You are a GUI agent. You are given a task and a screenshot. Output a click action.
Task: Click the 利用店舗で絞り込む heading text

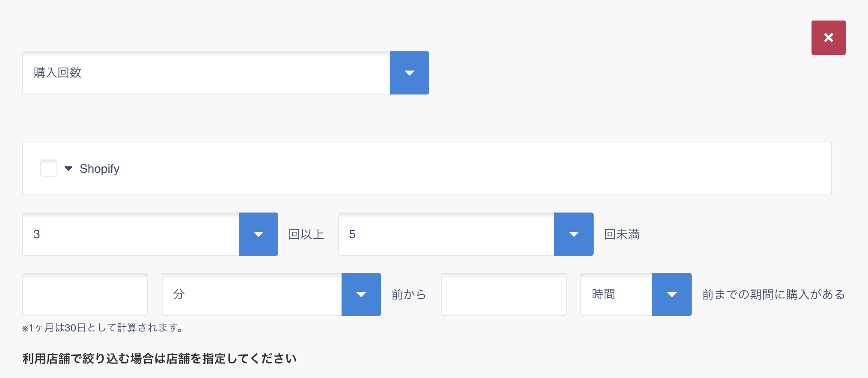[159, 358]
